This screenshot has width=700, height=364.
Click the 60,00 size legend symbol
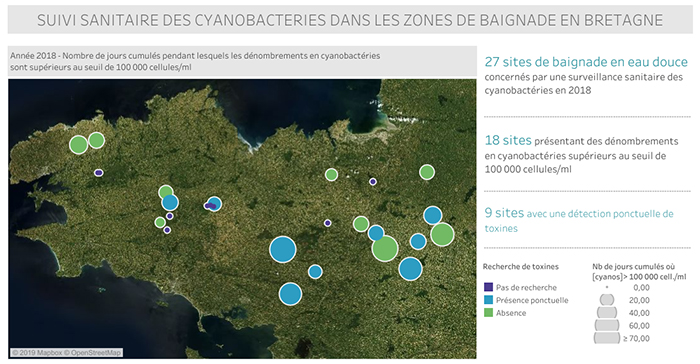coord(607,325)
